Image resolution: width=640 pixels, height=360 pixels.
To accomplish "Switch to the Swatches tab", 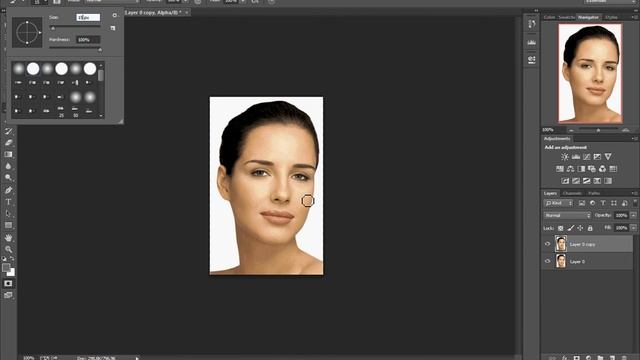I will pyautogui.click(x=567, y=17).
